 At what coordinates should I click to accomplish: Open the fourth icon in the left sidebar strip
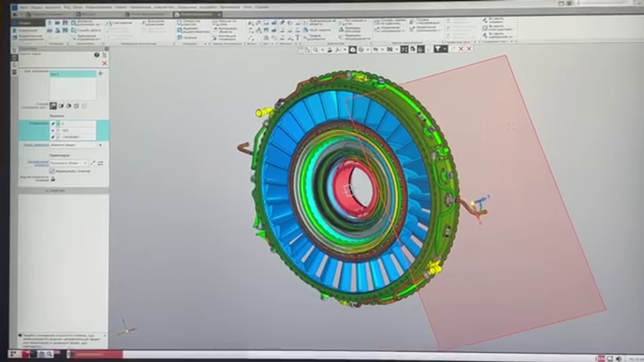[14, 72]
